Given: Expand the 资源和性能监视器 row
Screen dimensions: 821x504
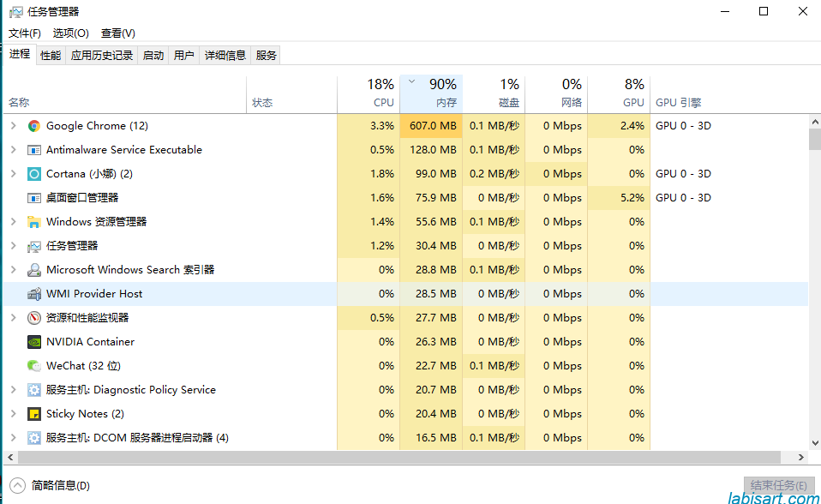Looking at the screenshot, I should point(14,318).
